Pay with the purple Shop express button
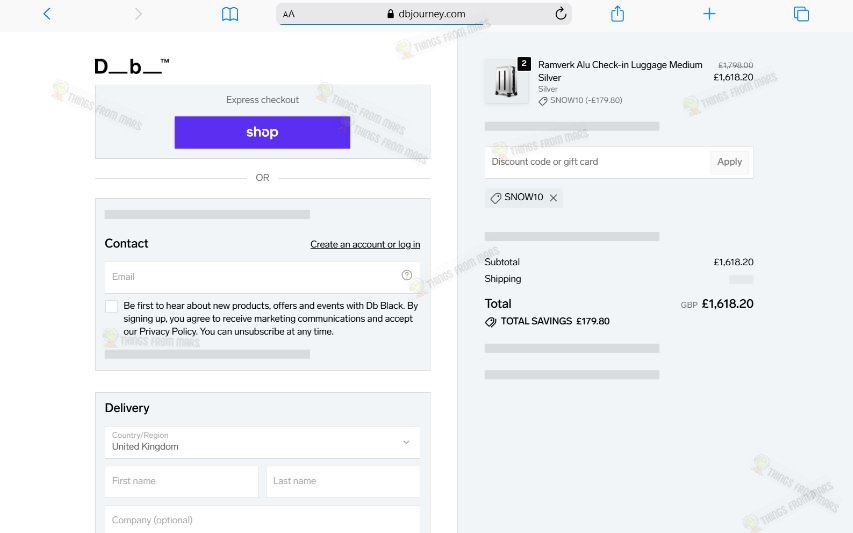This screenshot has width=853, height=533. pyautogui.click(x=262, y=132)
